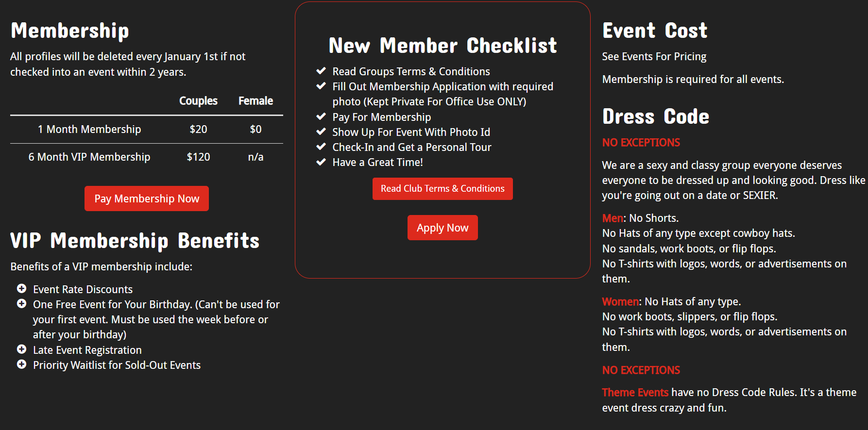This screenshot has height=430, width=868.
Task: Click the Pay Membership Now button
Action: 146,198
